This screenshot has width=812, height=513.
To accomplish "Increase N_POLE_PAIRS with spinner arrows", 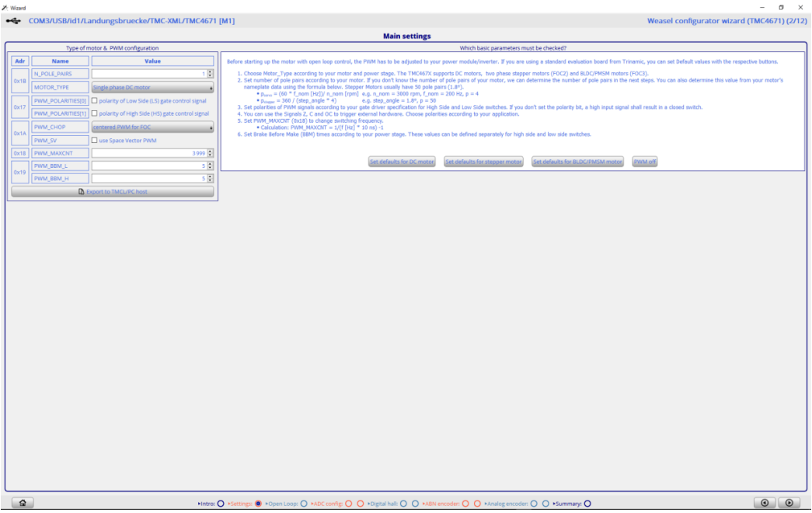I will click(211, 72).
